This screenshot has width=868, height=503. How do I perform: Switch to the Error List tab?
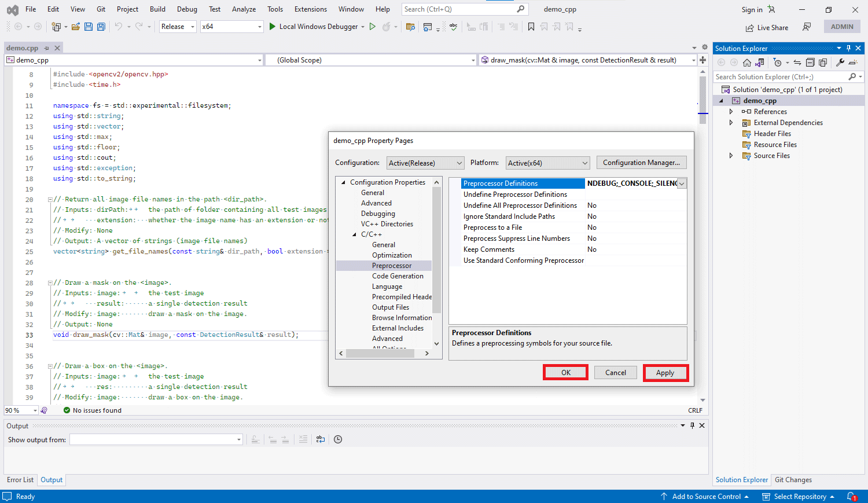tap(20, 480)
